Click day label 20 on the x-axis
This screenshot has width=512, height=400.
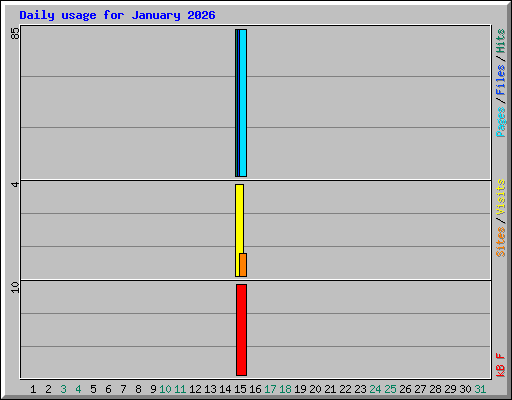(315, 389)
